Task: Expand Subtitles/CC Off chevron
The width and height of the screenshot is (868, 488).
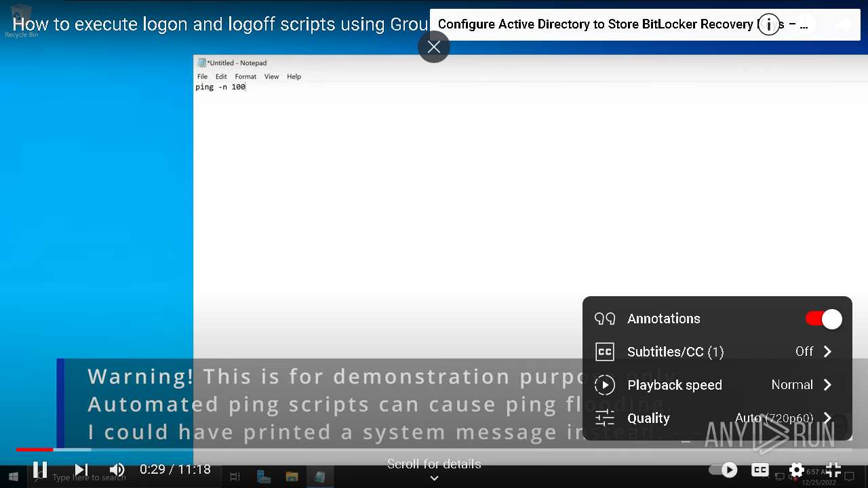Action: point(827,352)
